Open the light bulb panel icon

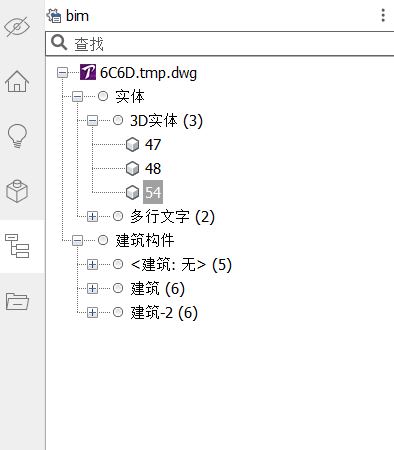[x=17, y=136]
